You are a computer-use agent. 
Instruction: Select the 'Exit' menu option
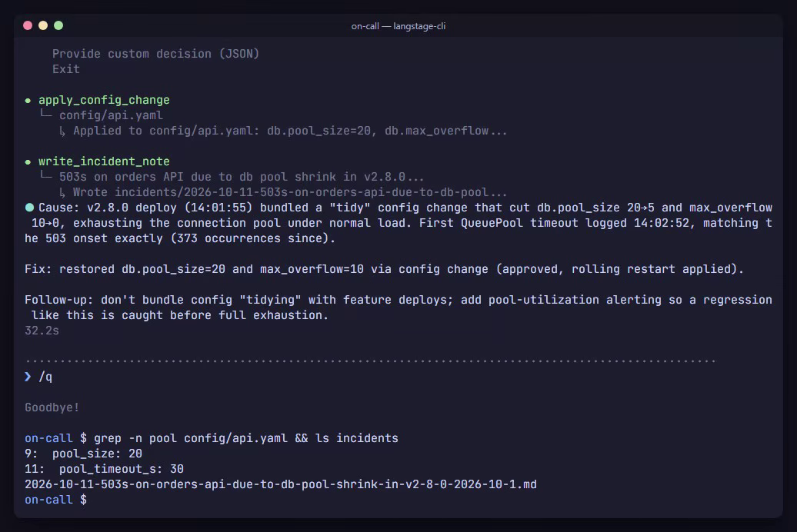coord(66,69)
